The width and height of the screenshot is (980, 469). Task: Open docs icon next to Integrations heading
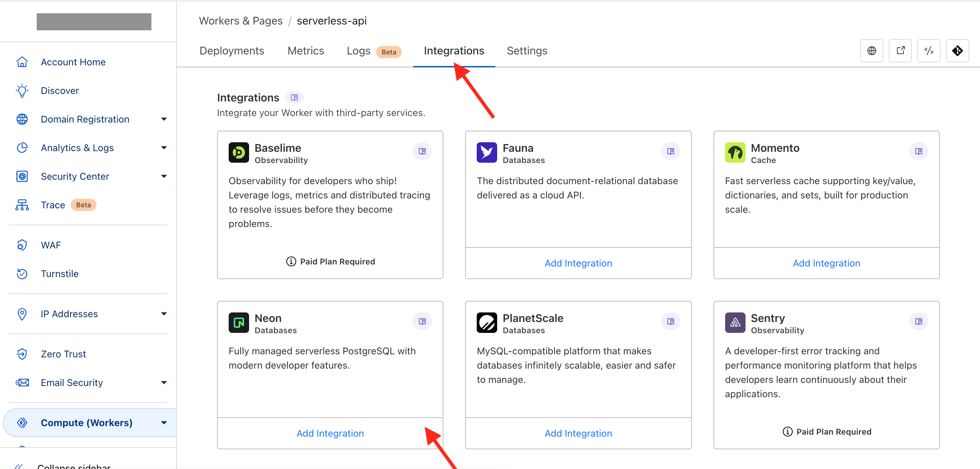pos(294,97)
